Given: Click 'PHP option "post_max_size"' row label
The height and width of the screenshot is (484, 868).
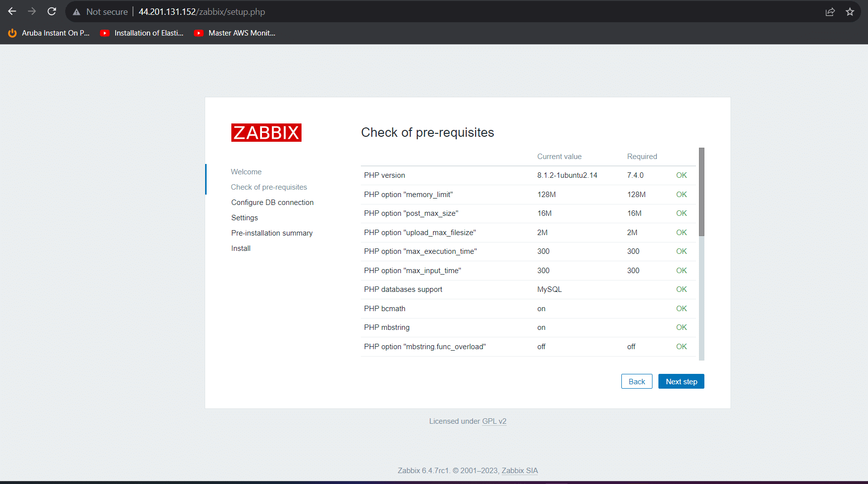Looking at the screenshot, I should click(411, 213).
